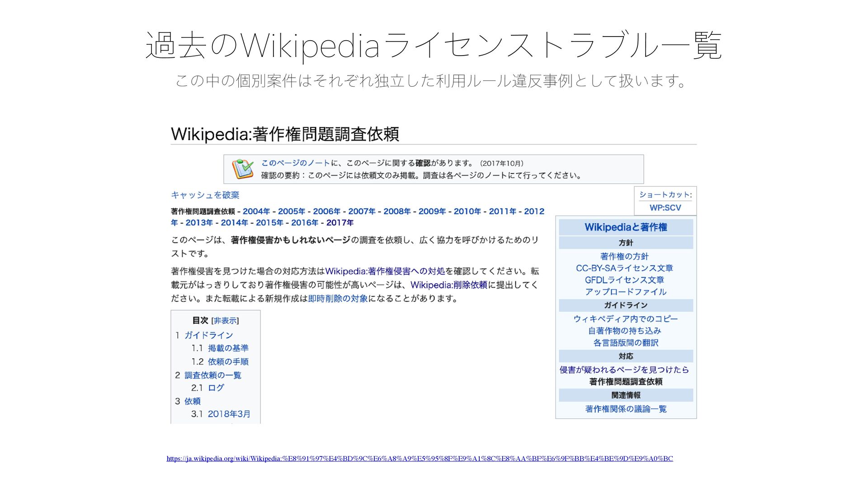This screenshot has width=868, height=488.
Task: Click the checklist clipboard icon in notice box
Action: point(242,169)
